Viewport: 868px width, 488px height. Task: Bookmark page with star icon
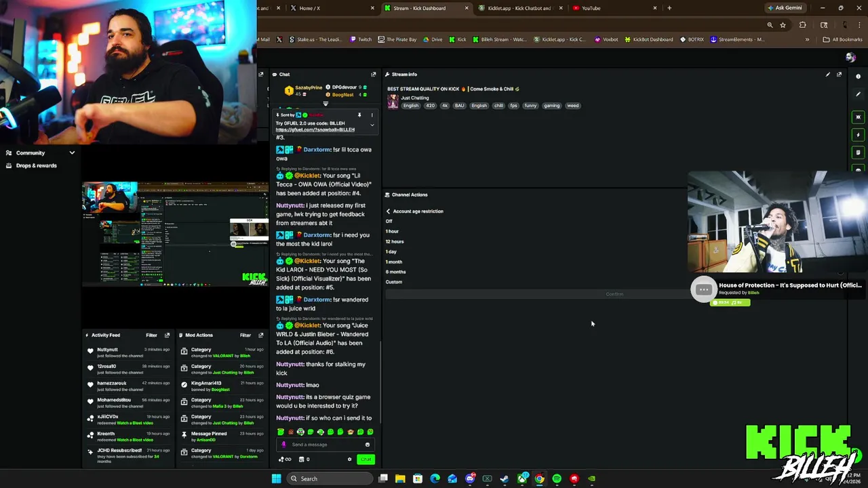tap(783, 25)
